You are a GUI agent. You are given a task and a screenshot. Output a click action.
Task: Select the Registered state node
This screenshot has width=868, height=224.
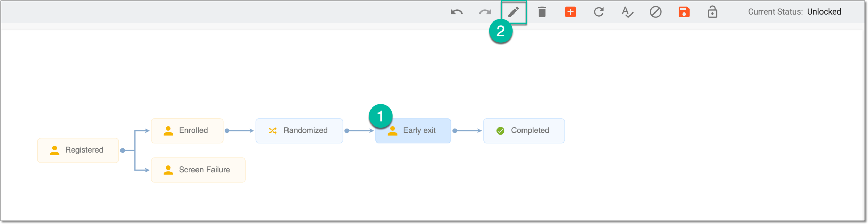point(78,150)
